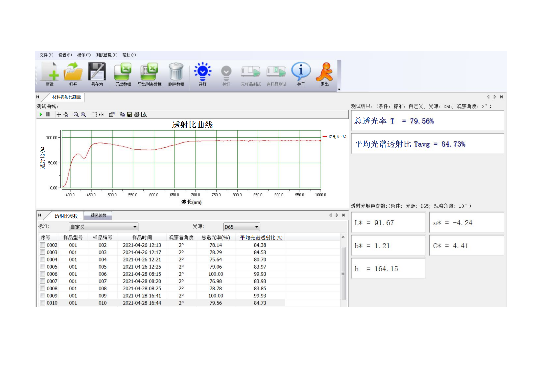
Task: Click the L* = 91.67 value box
Action: 388,223
